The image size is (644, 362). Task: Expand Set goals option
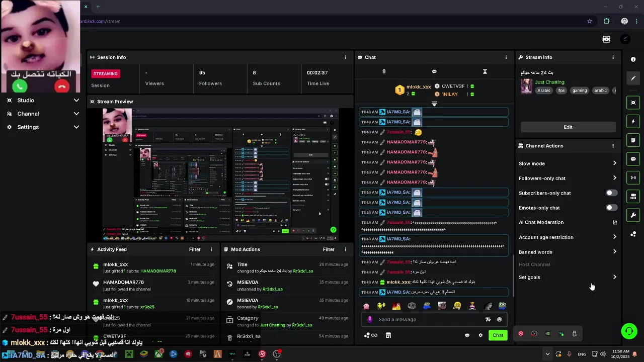click(615, 277)
